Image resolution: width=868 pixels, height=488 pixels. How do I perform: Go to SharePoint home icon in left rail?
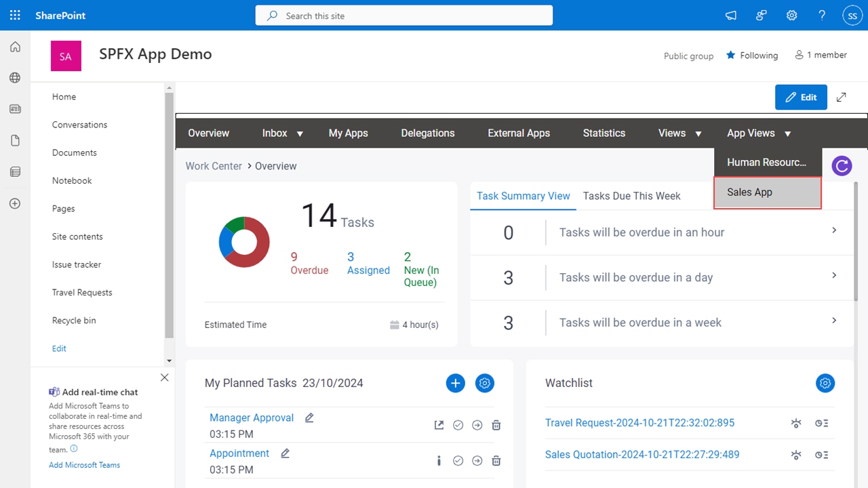[x=15, y=47]
